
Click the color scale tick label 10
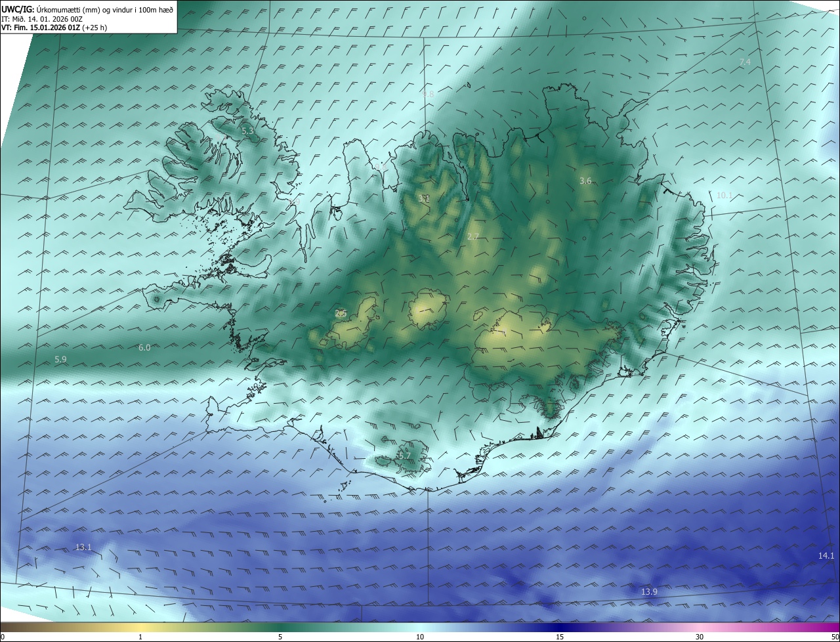tap(420, 637)
